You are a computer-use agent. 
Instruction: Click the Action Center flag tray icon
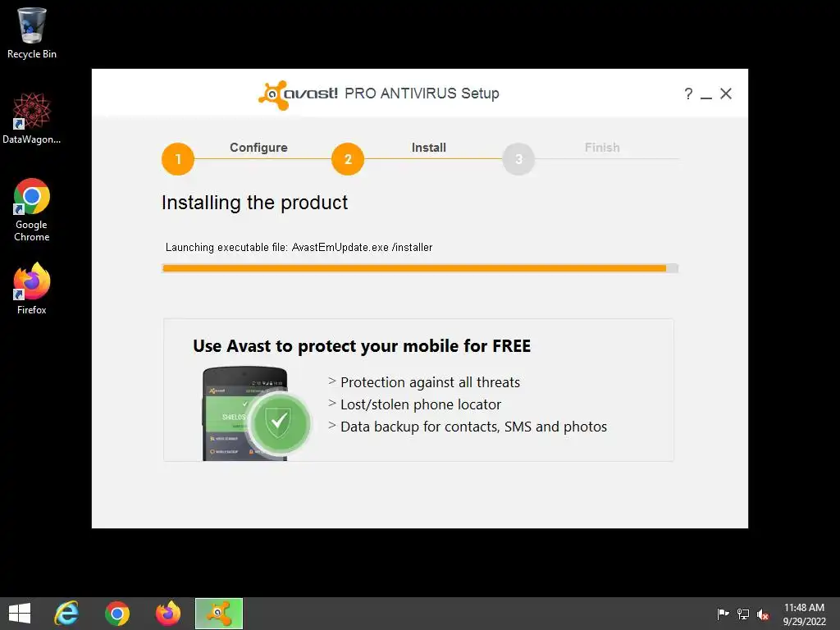tap(723, 614)
